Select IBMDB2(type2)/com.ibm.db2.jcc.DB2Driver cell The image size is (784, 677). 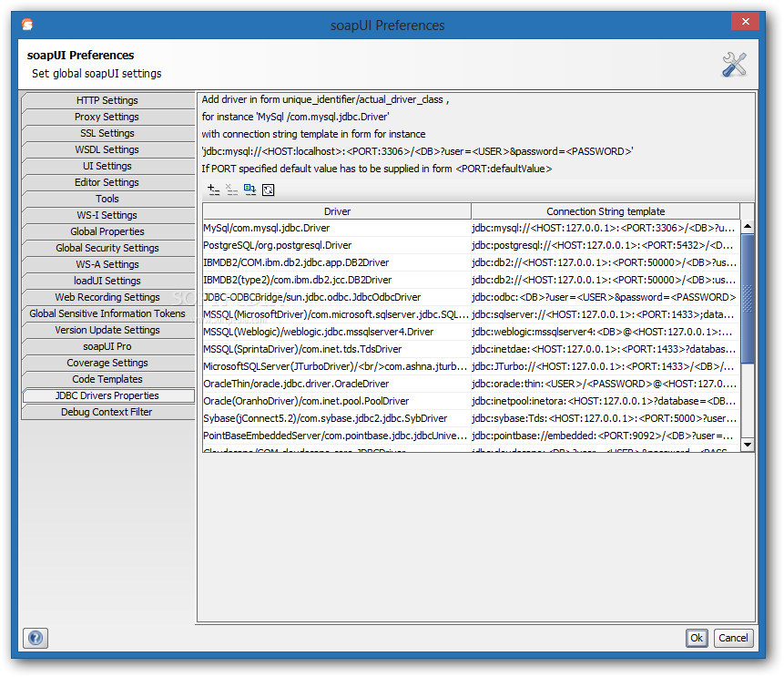click(x=337, y=280)
